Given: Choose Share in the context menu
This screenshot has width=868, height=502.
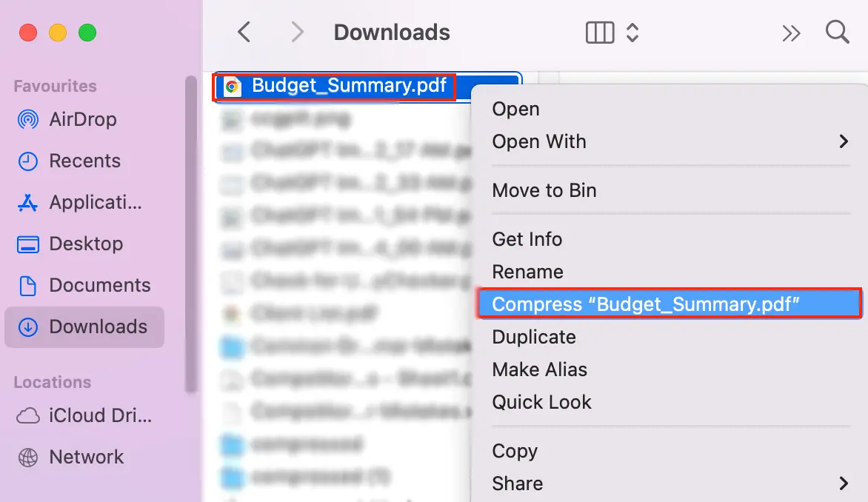Looking at the screenshot, I should click(518, 483).
